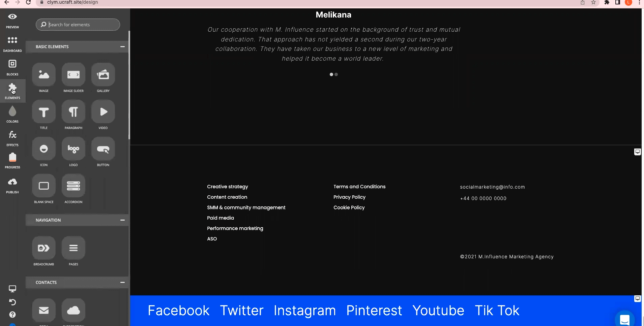Click the ASO footer link
This screenshot has height=326, width=644.
(212, 239)
